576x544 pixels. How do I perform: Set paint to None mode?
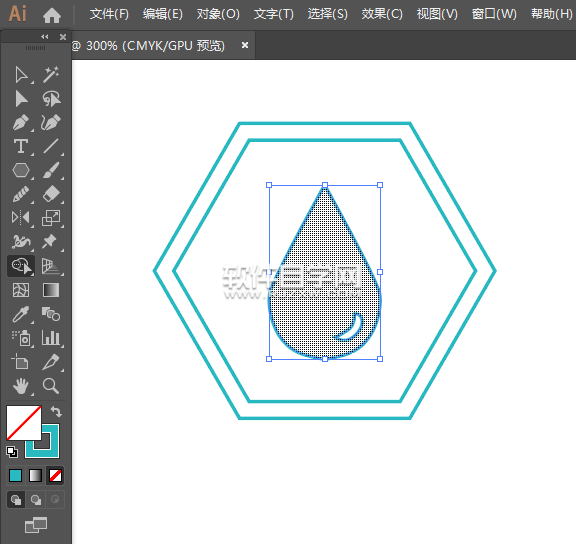55,476
